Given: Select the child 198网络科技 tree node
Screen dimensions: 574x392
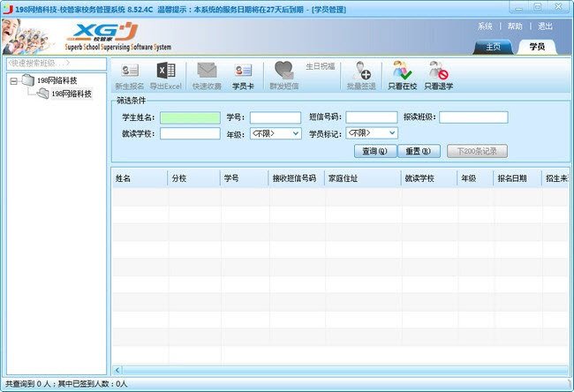Looking at the screenshot, I should pyautogui.click(x=72, y=94).
